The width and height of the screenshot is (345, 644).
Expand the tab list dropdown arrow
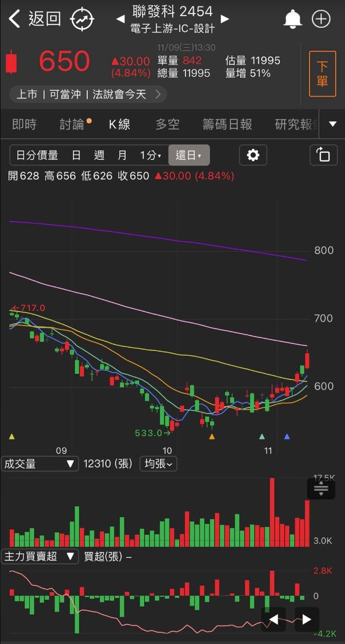[333, 124]
